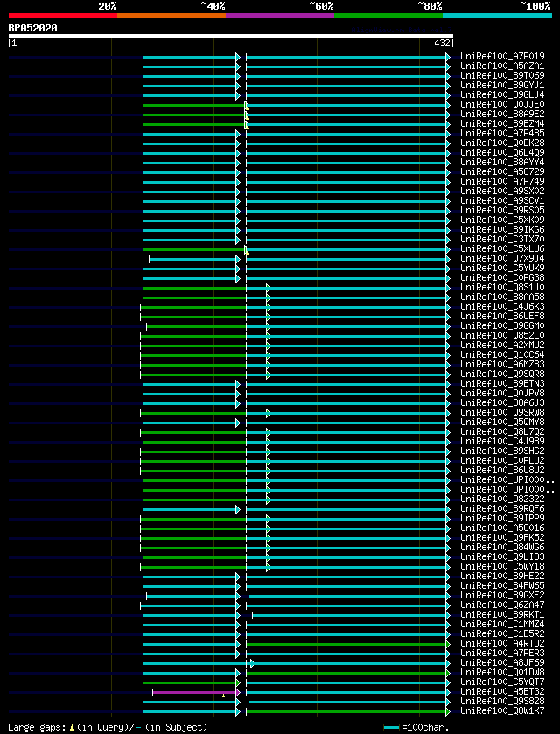Image resolution: width=560 pixels, height=734 pixels.
Task: Click the purple ~60% legend swatch
Action: point(280,16)
